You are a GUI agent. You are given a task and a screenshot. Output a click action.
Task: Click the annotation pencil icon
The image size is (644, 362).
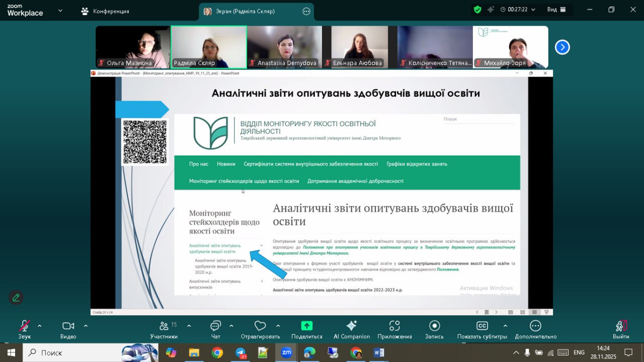(16, 298)
